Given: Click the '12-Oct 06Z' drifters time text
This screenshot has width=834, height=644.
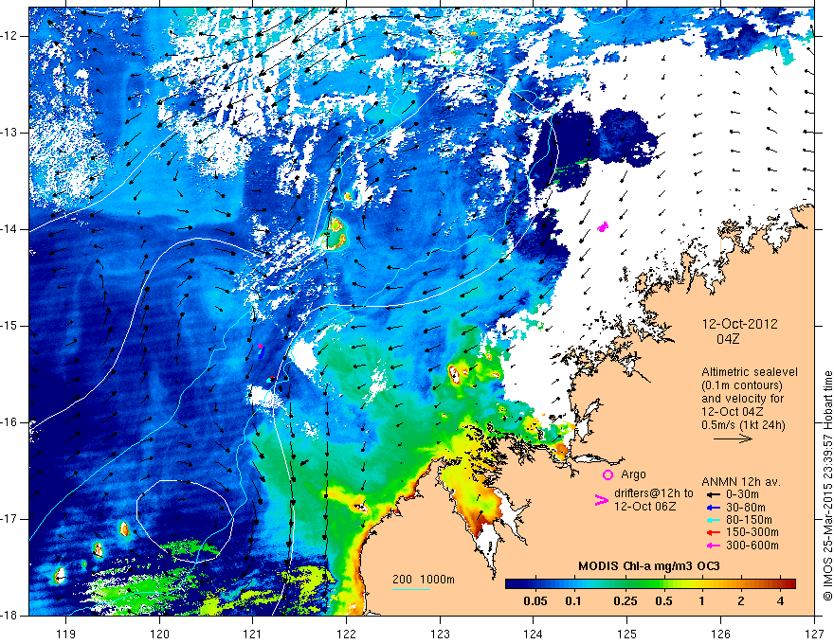Looking at the screenshot, I should (645, 507).
